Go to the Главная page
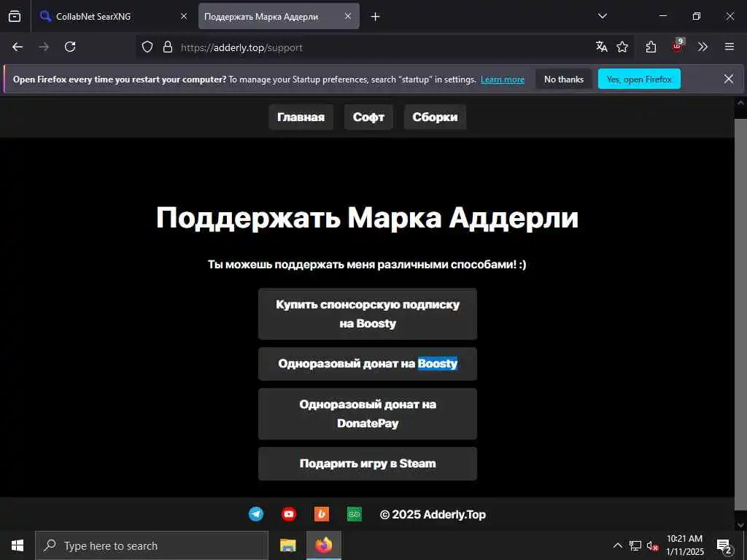The height and width of the screenshot is (560, 747). pyautogui.click(x=301, y=117)
